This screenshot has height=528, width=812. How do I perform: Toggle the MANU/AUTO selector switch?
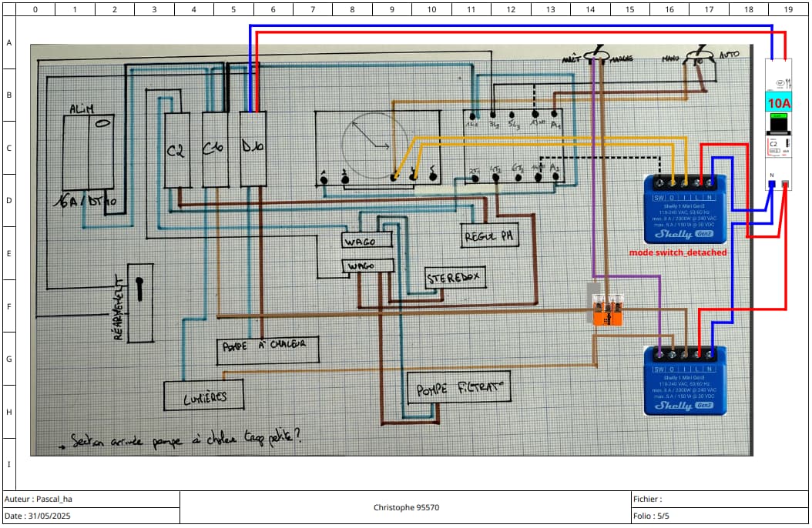coord(700,55)
